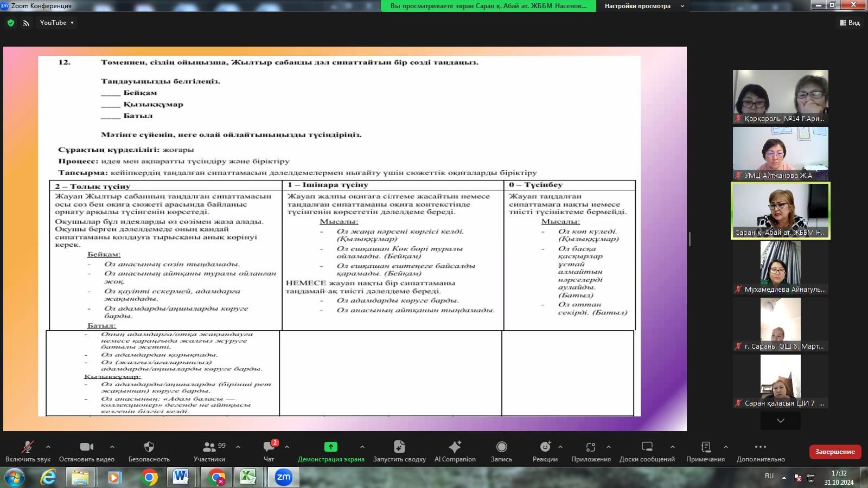This screenshot has height=488, width=868.
Task: Open the Приложения apps menu
Action: point(590,447)
